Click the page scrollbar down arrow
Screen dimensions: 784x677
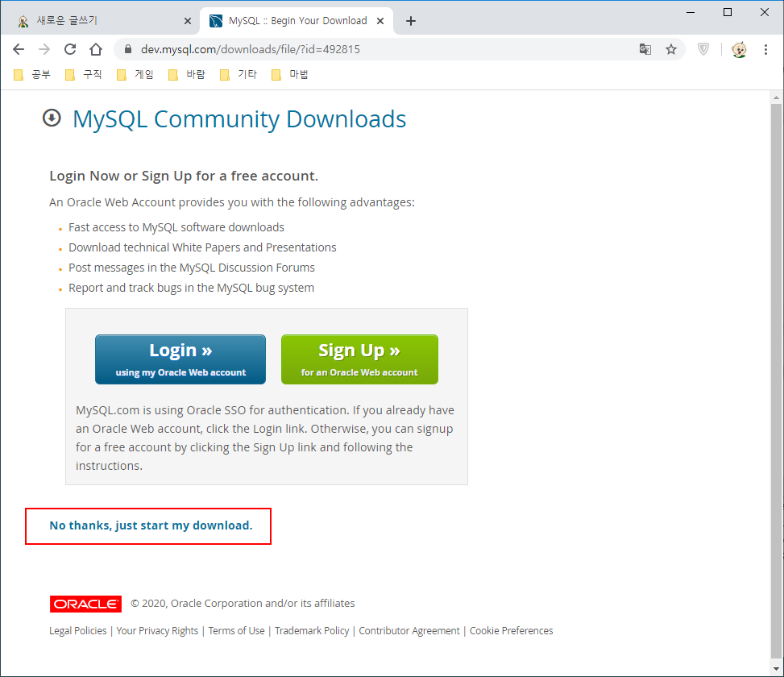pyautogui.click(x=776, y=668)
